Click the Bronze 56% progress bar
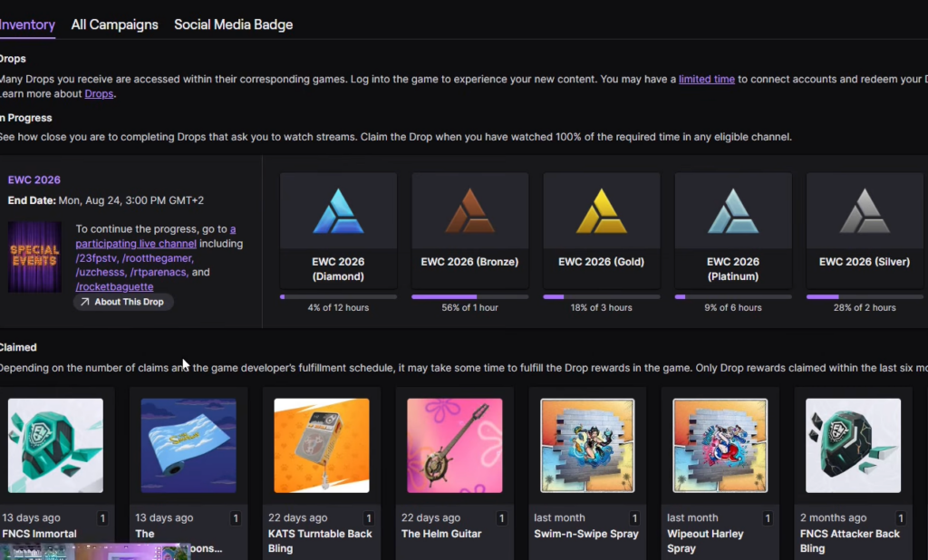Viewport: 928px width, 560px height. 470,296
